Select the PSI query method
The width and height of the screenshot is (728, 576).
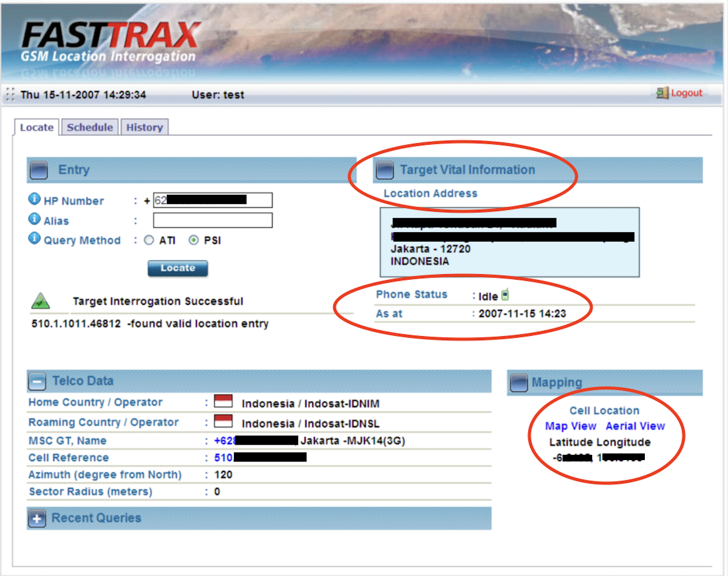(x=193, y=240)
